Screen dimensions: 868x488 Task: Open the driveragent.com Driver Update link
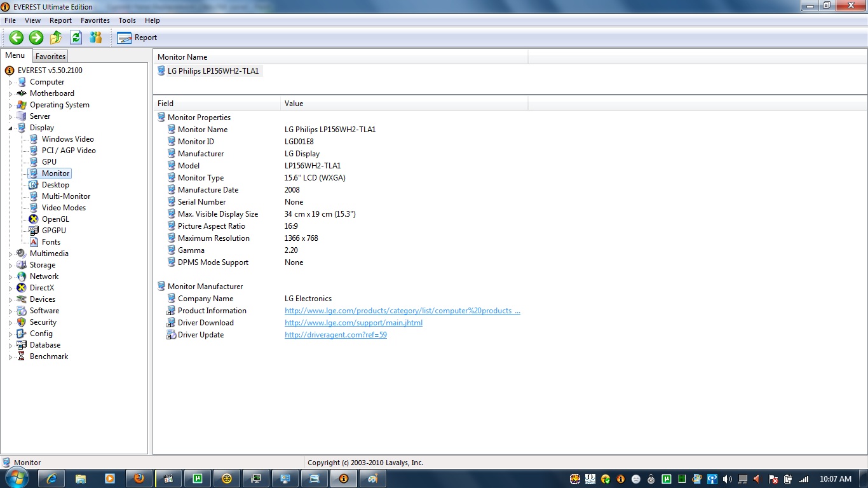336,335
